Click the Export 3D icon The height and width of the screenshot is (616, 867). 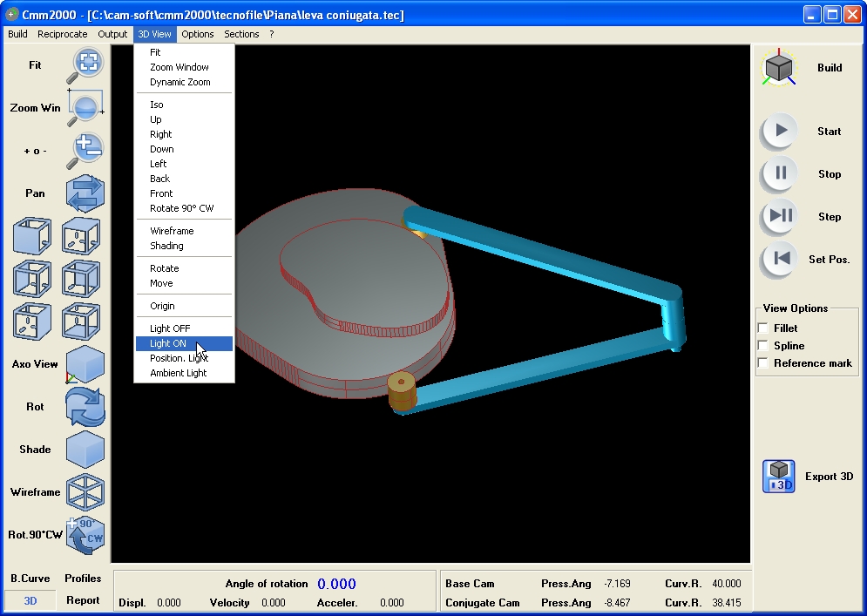(778, 476)
